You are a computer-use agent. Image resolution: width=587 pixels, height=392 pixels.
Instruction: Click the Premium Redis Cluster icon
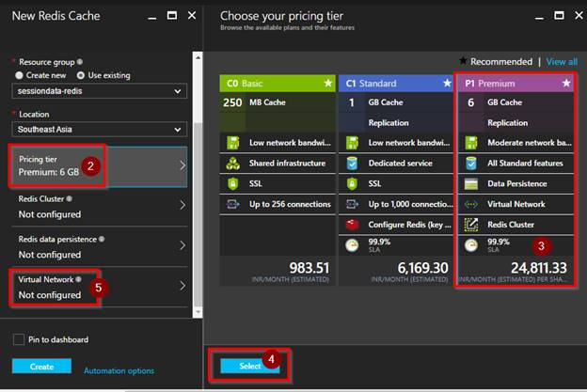(x=471, y=225)
